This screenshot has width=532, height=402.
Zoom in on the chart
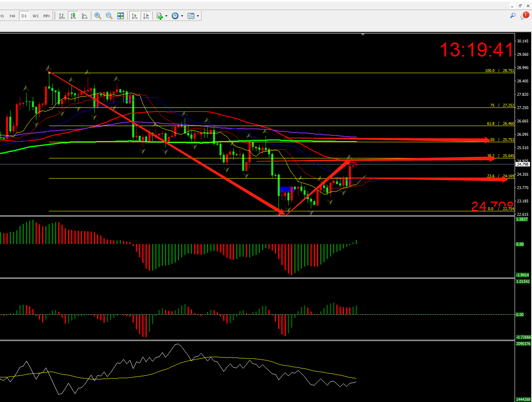pos(98,16)
